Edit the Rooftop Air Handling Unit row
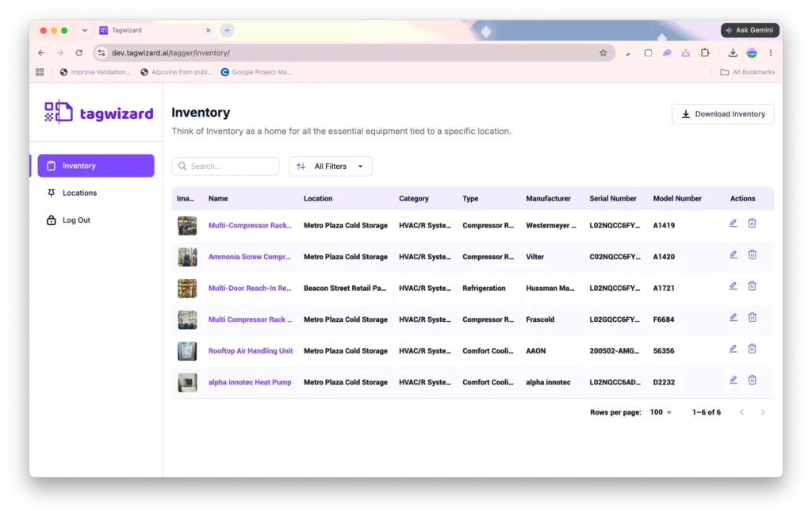Viewport: 812px width, 516px height. 733,349
